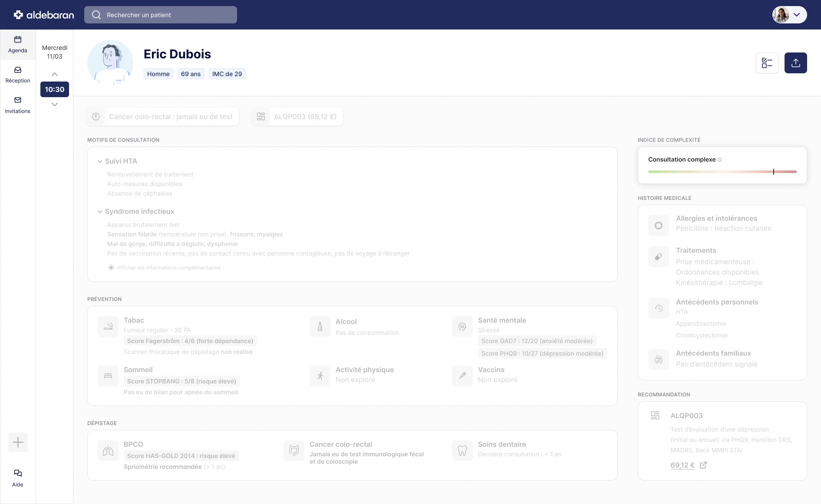Click the plus add button in sidebar

[x=18, y=442]
